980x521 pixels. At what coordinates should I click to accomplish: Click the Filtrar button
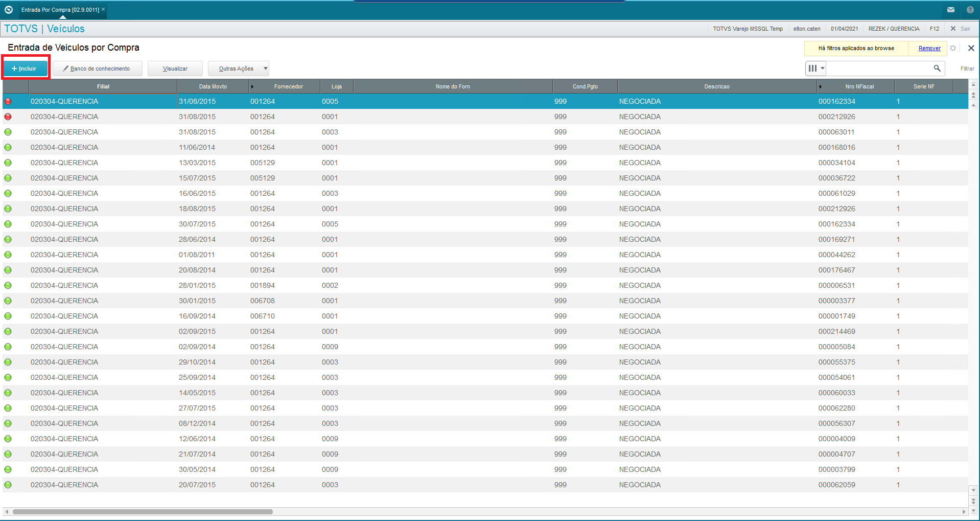click(x=967, y=69)
